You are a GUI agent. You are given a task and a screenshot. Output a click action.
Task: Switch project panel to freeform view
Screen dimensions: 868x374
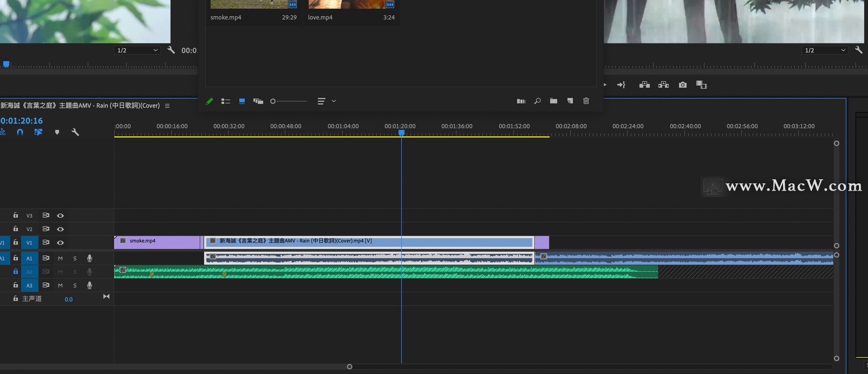tap(258, 101)
